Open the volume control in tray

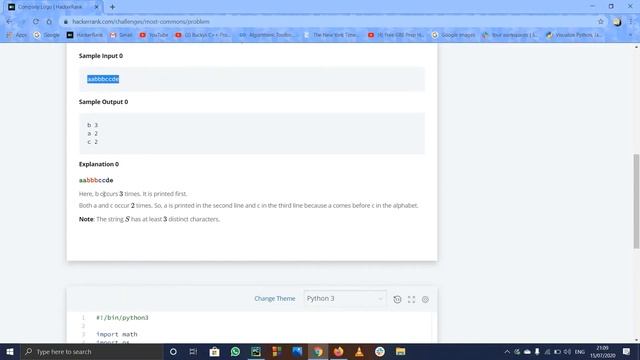click(568, 351)
